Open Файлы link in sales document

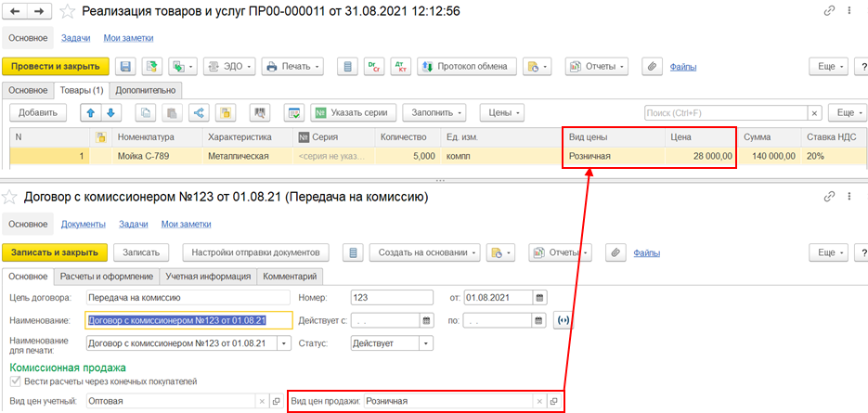click(683, 67)
